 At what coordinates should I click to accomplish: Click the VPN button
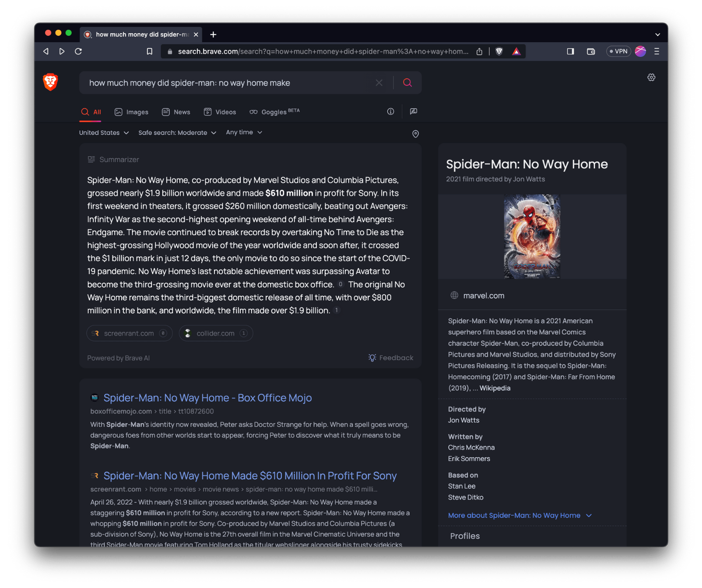point(618,51)
